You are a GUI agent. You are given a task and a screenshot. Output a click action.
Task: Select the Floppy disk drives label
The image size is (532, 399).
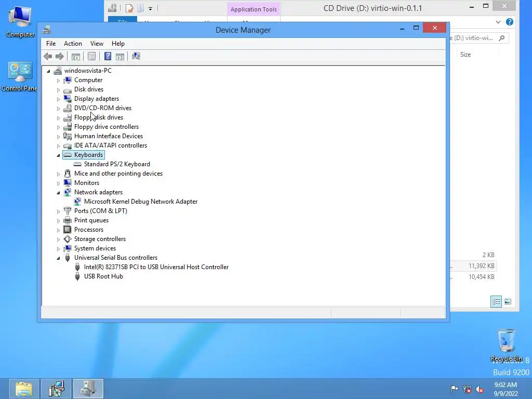(x=99, y=117)
